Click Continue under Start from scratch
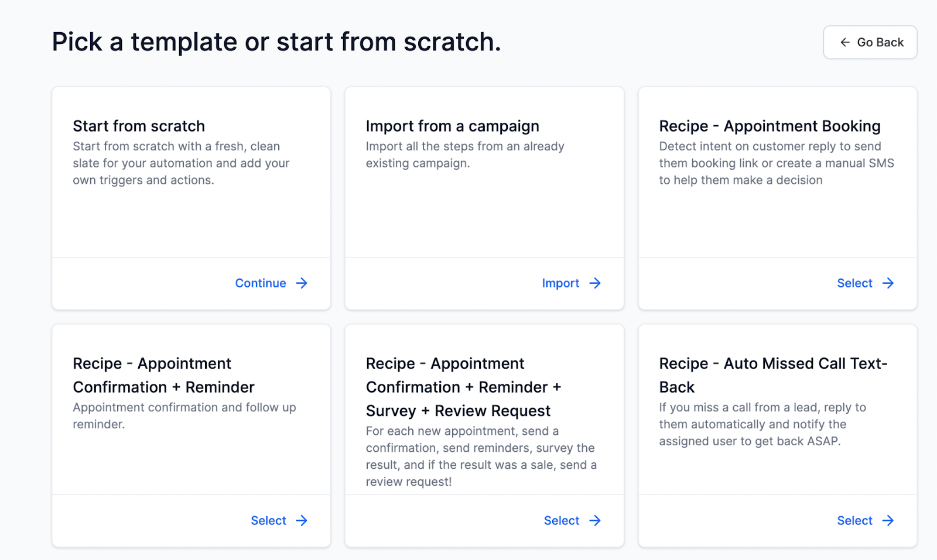 (x=261, y=283)
